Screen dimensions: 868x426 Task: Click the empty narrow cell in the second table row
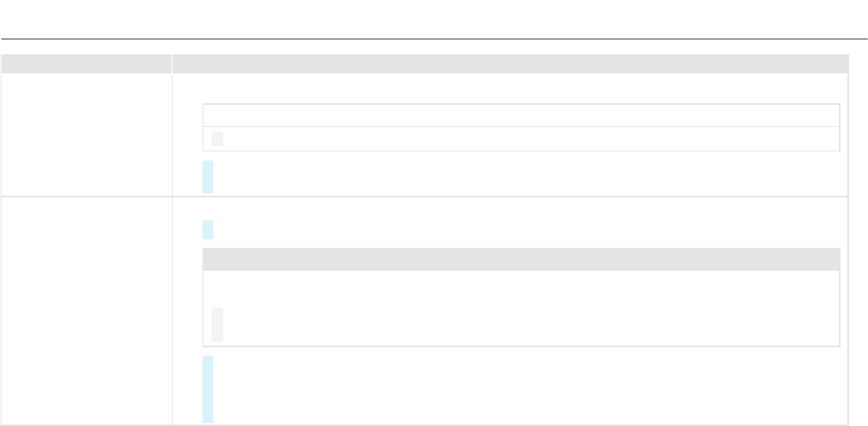click(86, 310)
